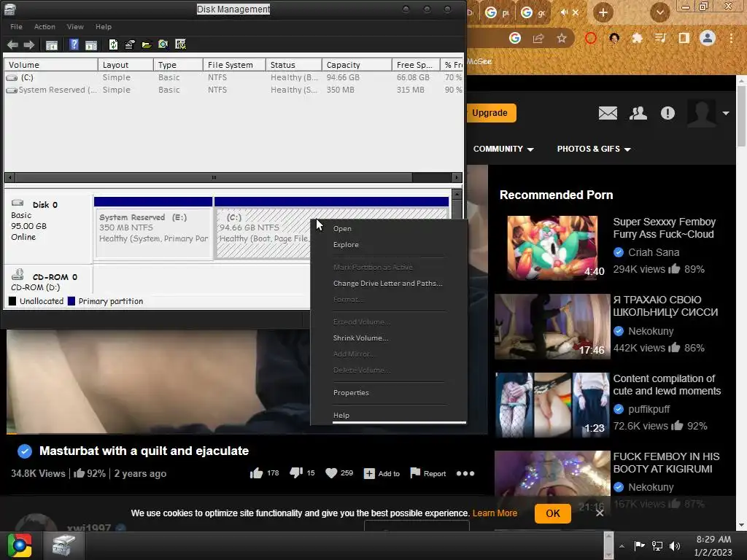Click the thumbs-up like icon showing 178
The height and width of the screenshot is (560, 747).
256,472
